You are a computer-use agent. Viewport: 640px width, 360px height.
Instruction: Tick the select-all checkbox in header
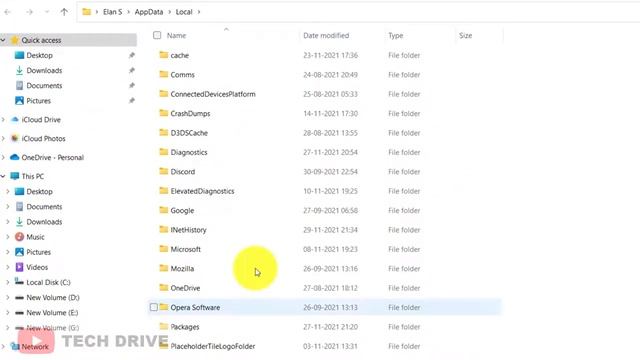pos(157,35)
